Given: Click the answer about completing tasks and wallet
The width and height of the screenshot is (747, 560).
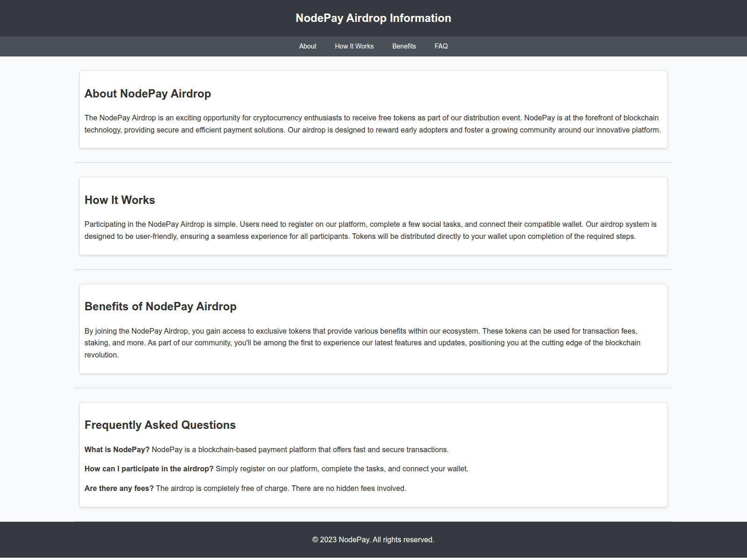Looking at the screenshot, I should click(342, 469).
